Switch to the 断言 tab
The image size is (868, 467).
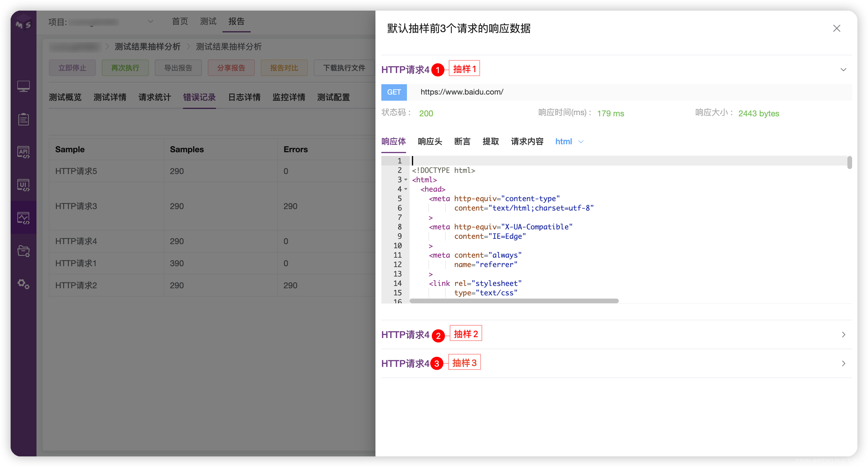(x=462, y=142)
